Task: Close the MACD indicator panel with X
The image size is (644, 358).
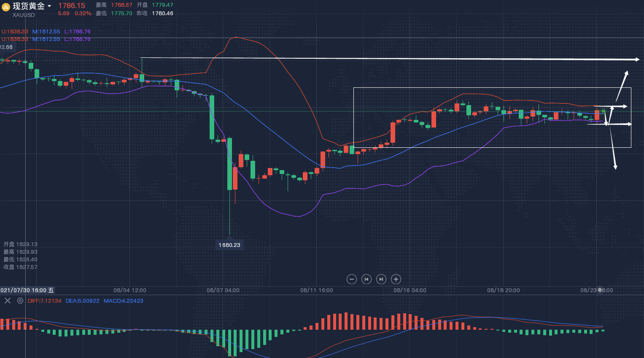Action: (8, 301)
